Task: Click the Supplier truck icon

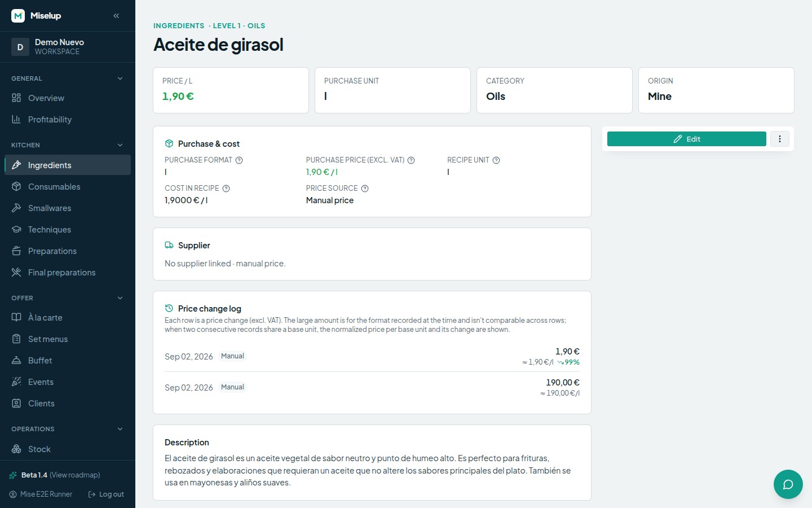Action: [x=169, y=245]
